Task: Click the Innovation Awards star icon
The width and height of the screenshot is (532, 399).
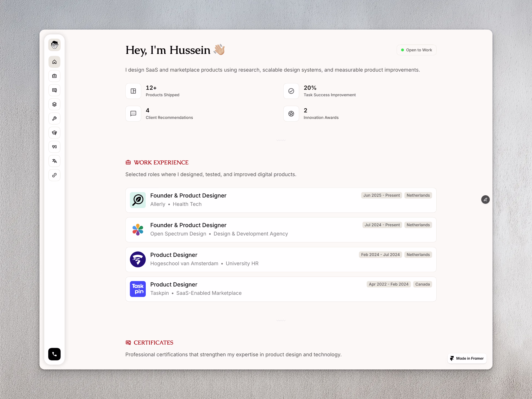Action: [291, 114]
